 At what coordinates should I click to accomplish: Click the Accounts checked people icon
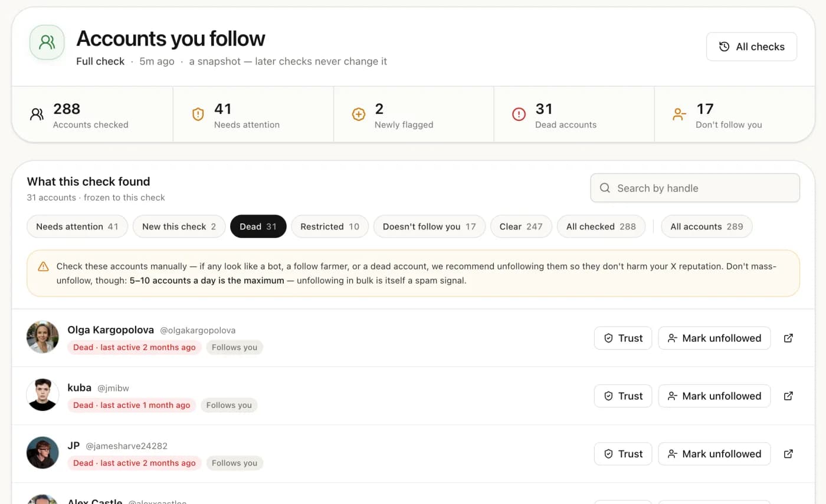(37, 114)
